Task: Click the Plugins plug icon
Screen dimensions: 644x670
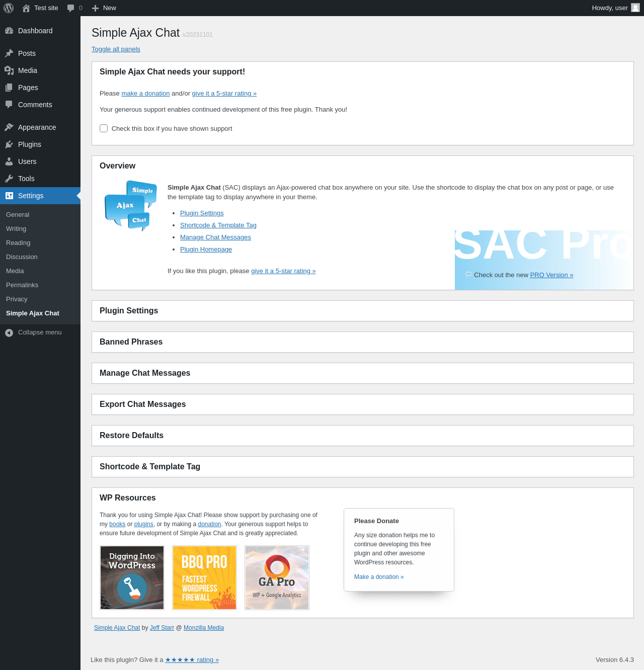Action: point(9,144)
